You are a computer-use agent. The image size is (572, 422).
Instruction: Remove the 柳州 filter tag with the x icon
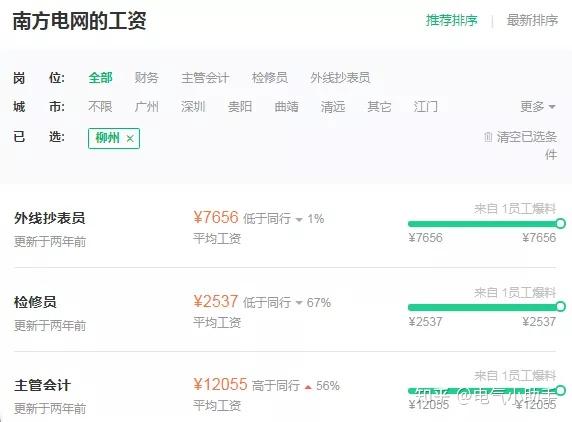coord(130,139)
